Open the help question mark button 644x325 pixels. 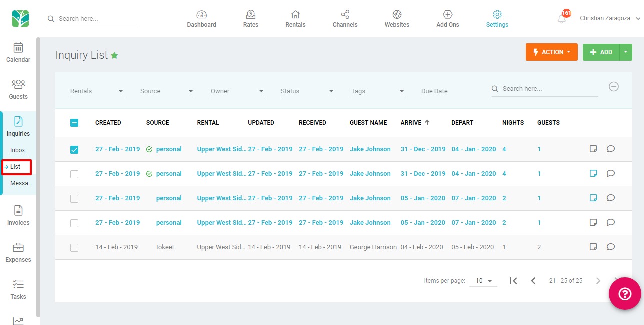pyautogui.click(x=625, y=293)
